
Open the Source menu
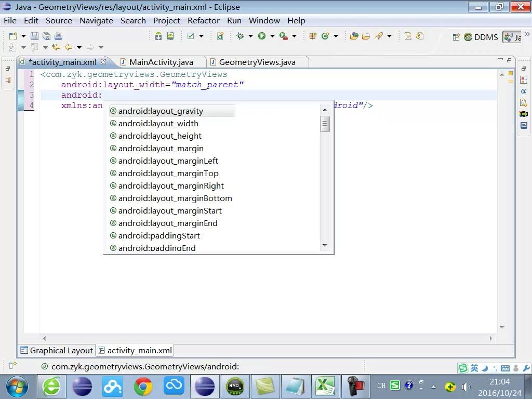(59, 21)
